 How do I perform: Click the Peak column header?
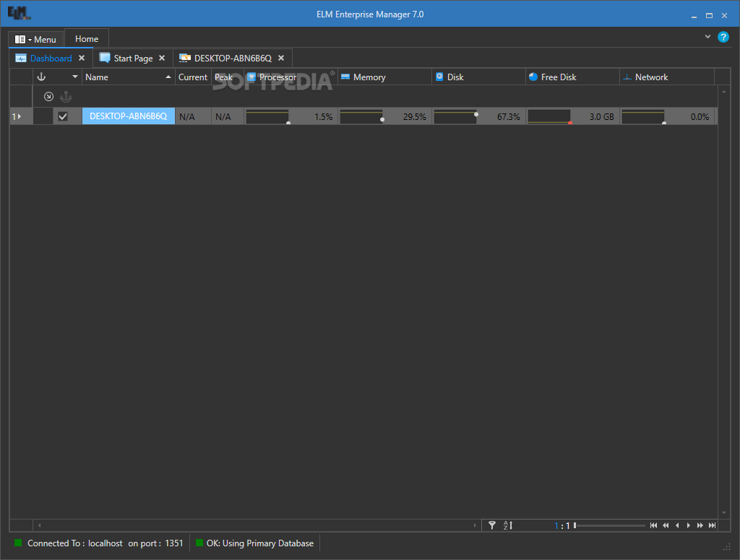click(227, 77)
